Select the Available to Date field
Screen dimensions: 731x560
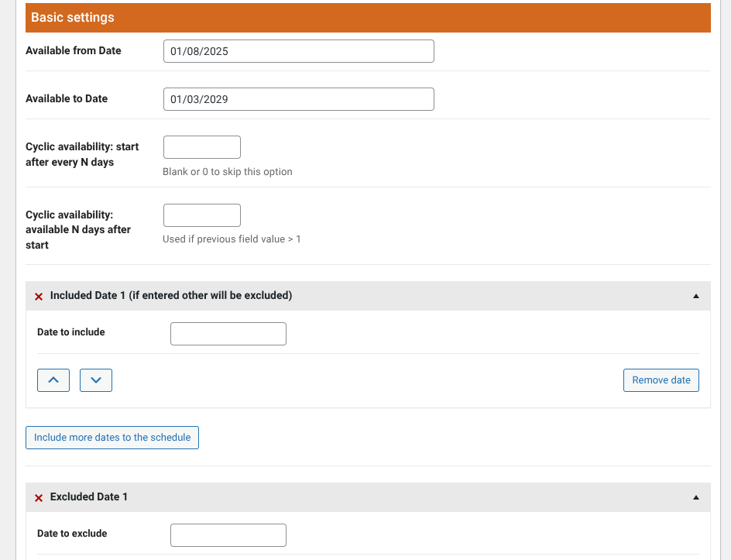298,99
